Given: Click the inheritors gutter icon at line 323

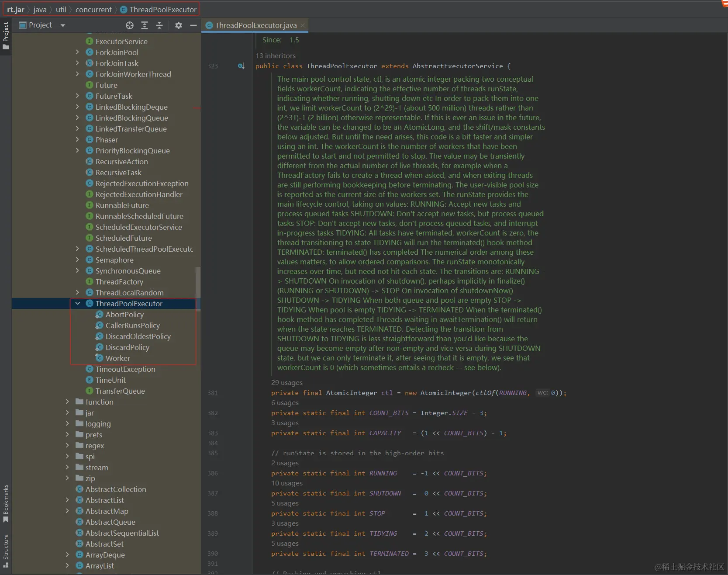Looking at the screenshot, I should (x=241, y=66).
